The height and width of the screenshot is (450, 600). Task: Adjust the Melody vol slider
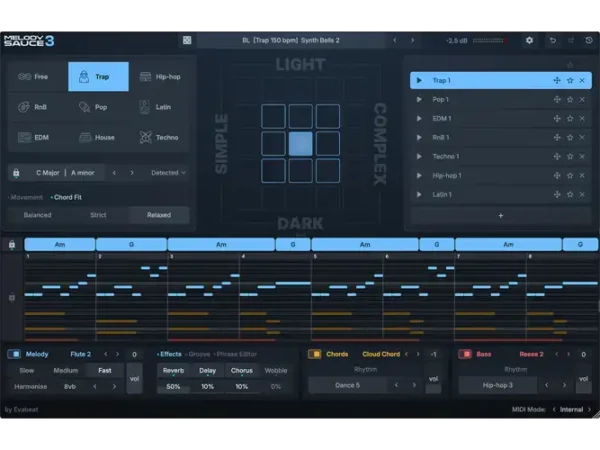click(x=134, y=378)
